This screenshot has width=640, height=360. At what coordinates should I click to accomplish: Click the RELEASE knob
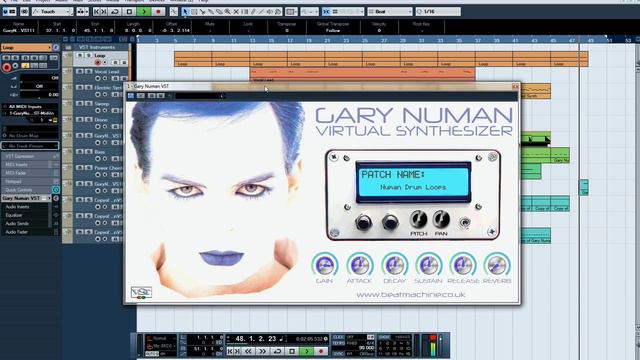(463, 265)
